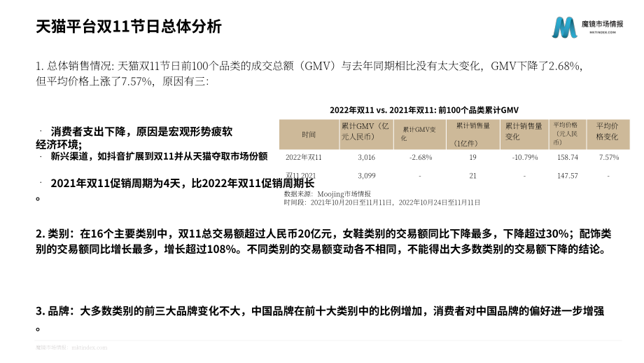Click the GMV value 3,099

pos(366,175)
